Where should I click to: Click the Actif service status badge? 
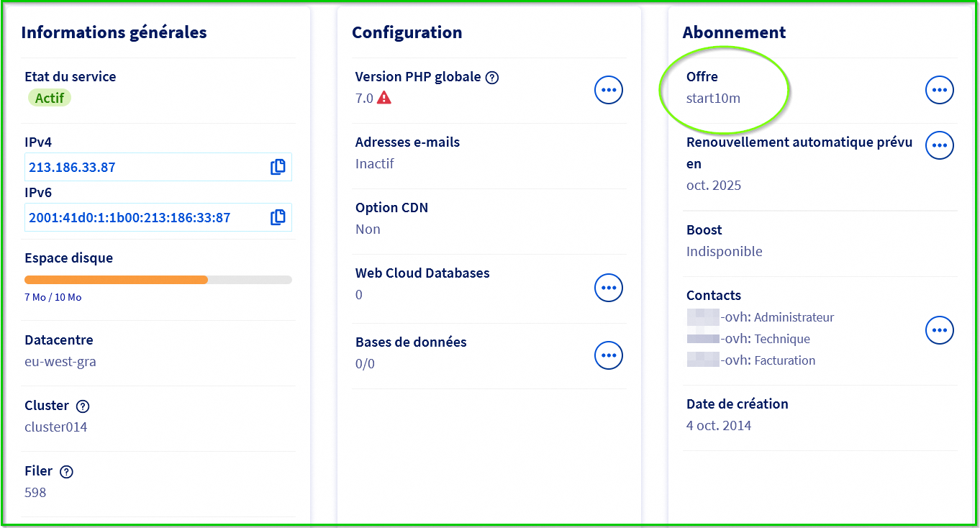click(50, 98)
